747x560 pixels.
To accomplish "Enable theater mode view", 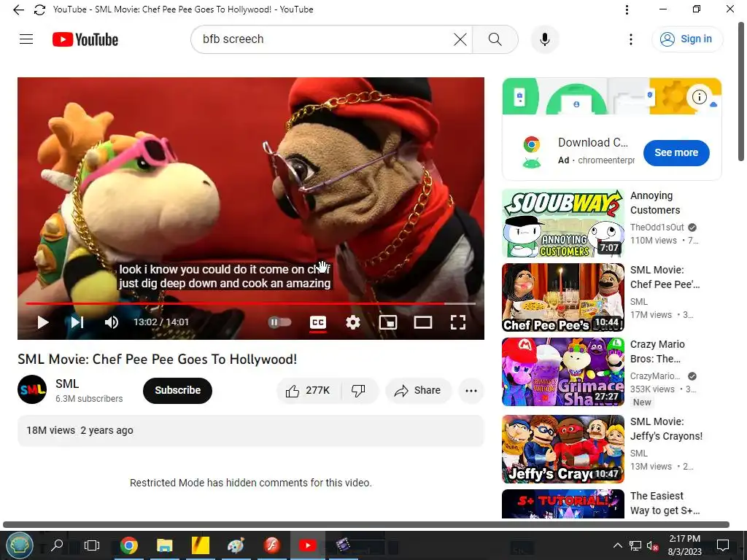I will coord(422,322).
